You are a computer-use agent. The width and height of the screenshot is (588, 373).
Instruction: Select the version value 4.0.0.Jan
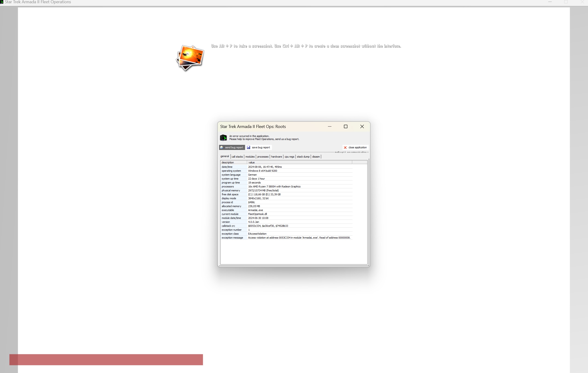tap(253, 222)
